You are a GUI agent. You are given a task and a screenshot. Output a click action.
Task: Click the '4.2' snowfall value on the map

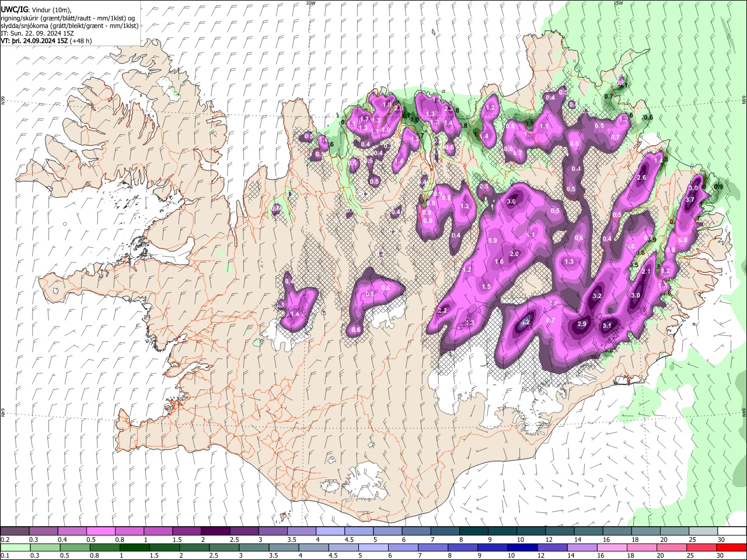(x=525, y=321)
